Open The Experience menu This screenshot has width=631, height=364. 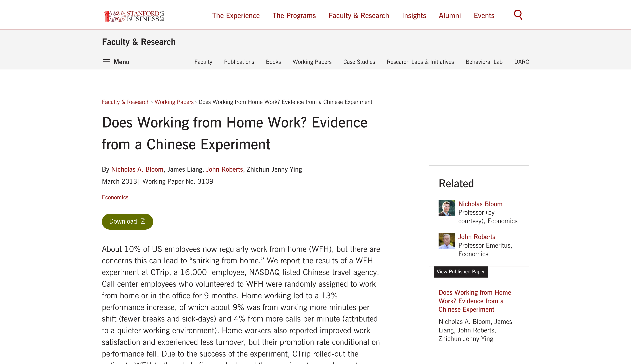[236, 16]
